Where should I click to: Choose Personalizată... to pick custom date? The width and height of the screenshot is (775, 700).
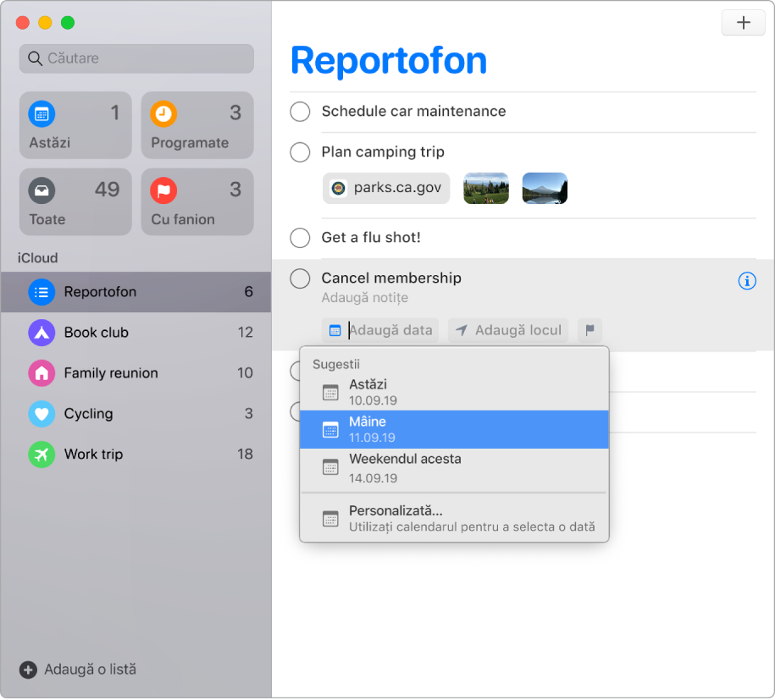point(454,518)
